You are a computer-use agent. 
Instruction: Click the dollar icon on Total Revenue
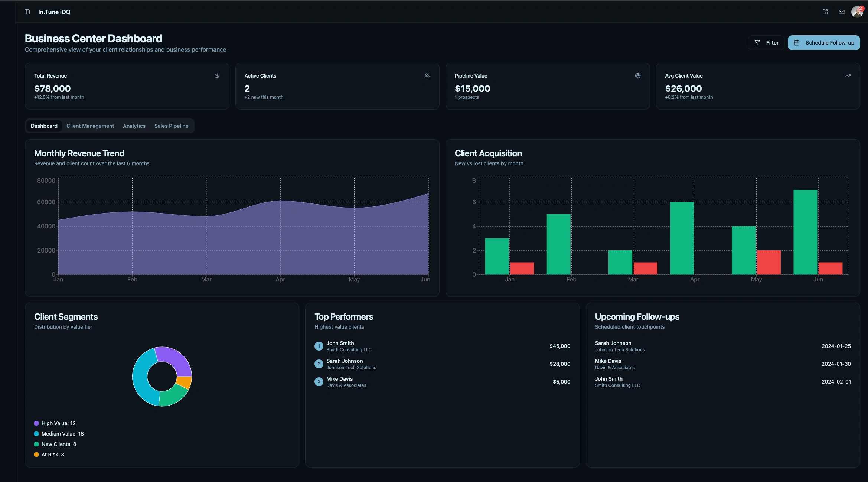click(x=217, y=76)
